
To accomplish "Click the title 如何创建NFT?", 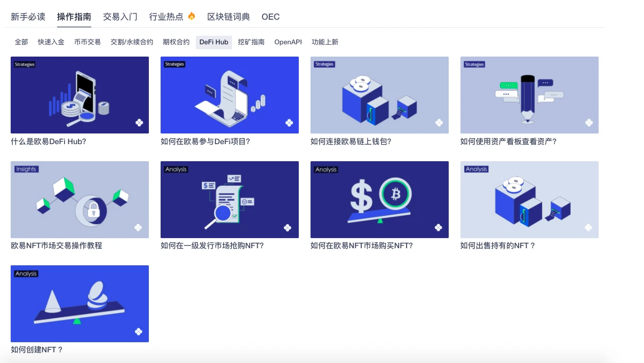I will (37, 350).
